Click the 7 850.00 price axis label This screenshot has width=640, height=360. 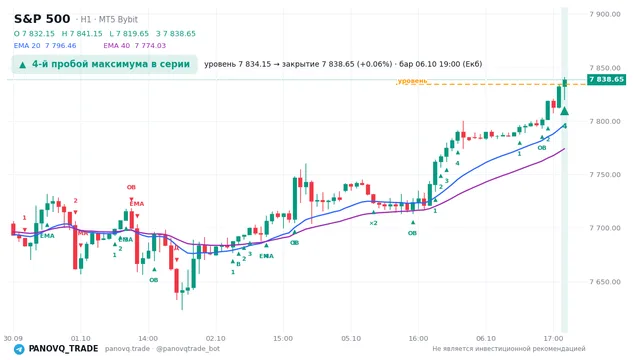point(605,68)
